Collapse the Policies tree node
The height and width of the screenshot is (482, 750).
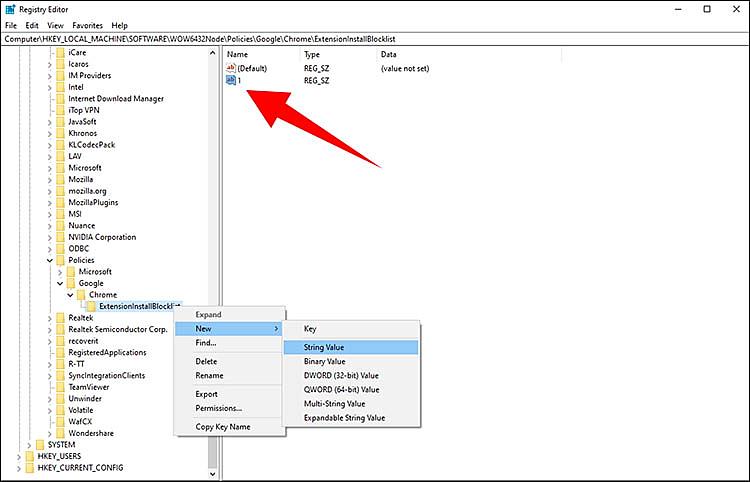tap(50, 260)
